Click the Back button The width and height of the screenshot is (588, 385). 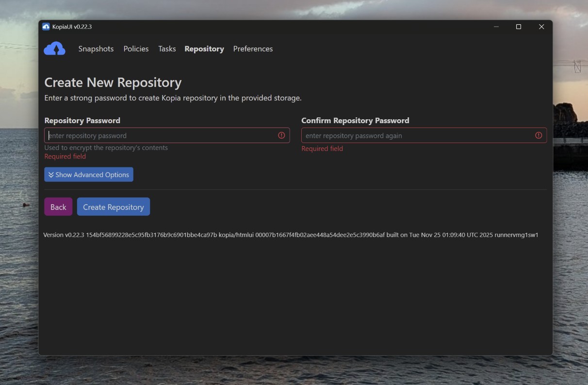(58, 207)
